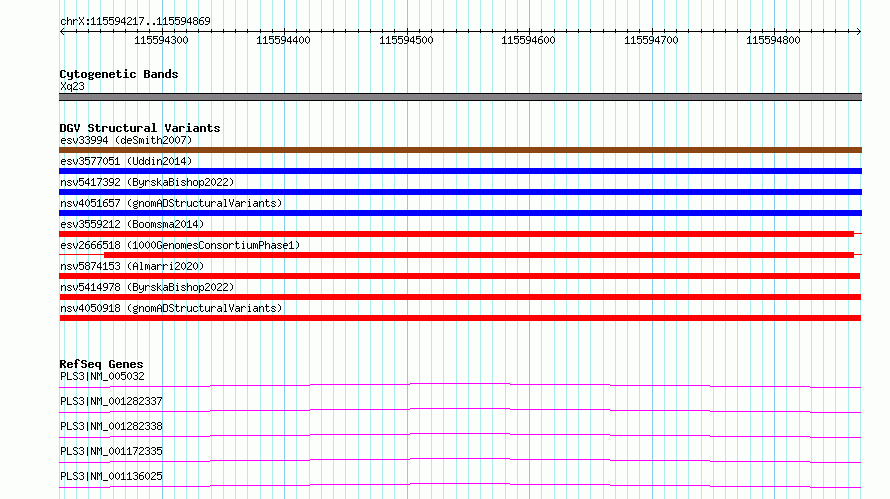This screenshot has width=890, height=499.
Task: Click the 115594700 ruler position label
Action: pyautogui.click(x=651, y=40)
